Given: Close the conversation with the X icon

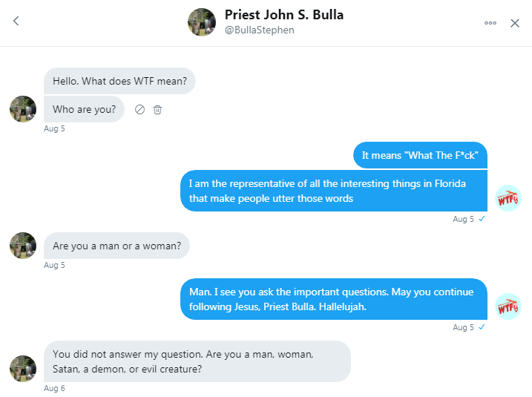Looking at the screenshot, I should click(515, 23).
